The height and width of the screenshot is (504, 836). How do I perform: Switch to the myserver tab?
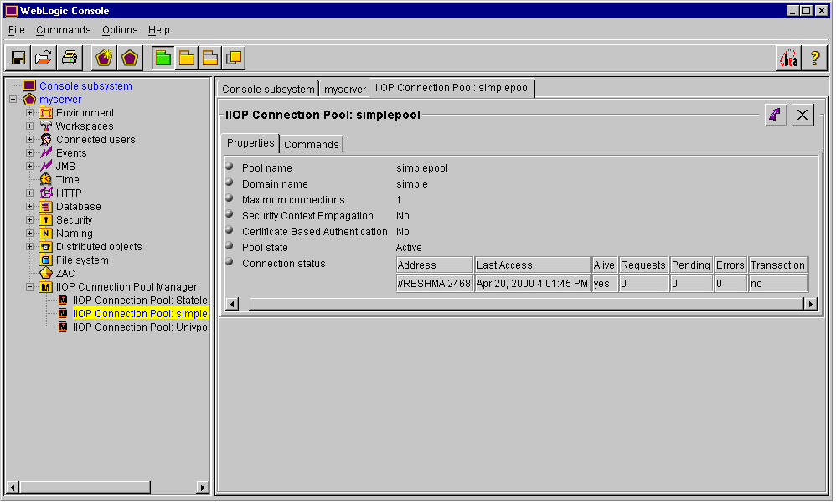[x=345, y=89]
